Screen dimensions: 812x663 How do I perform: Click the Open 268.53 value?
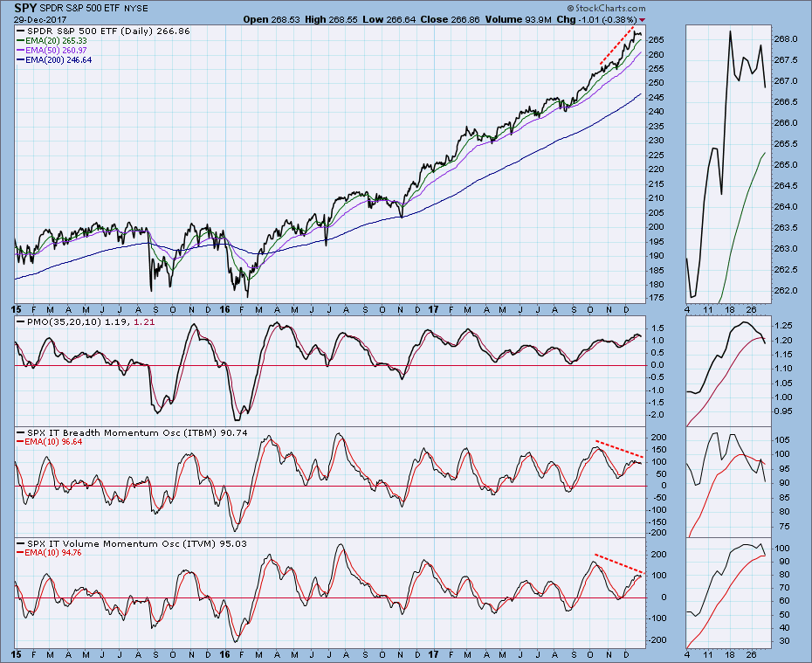[272, 20]
